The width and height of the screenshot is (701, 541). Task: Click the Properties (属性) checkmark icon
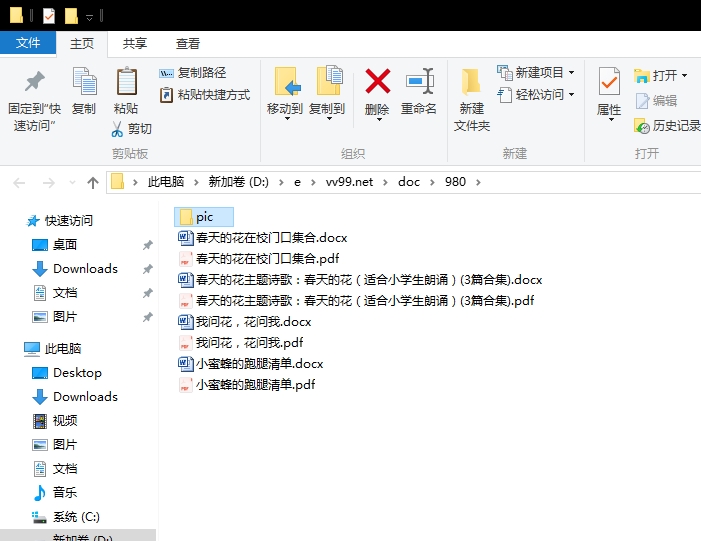coord(609,81)
